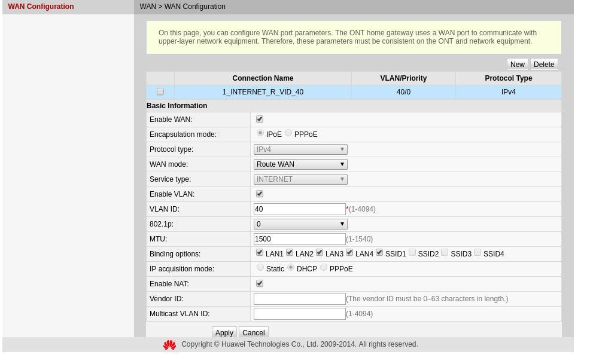
Task: Select the Static IP acquisition radio button
Action: [260, 268]
